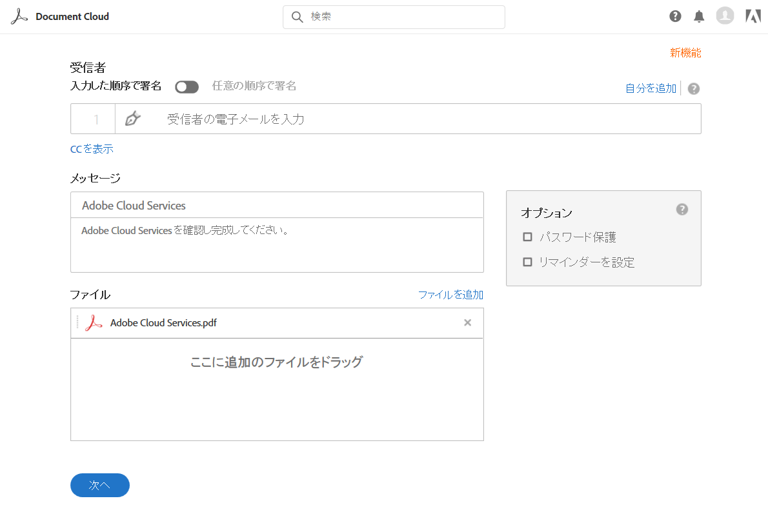Click the Adobe Acrobat Document Cloud logo
Image resolution: width=768 pixels, height=532 pixels.
19,17
